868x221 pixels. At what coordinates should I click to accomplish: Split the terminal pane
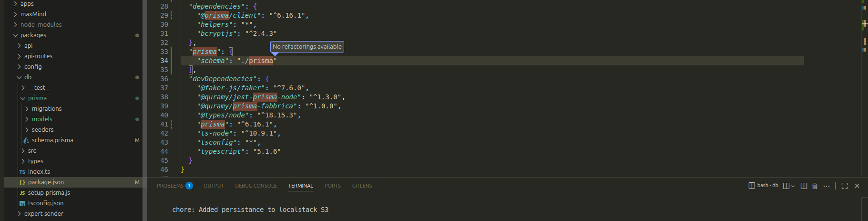[x=804, y=186]
